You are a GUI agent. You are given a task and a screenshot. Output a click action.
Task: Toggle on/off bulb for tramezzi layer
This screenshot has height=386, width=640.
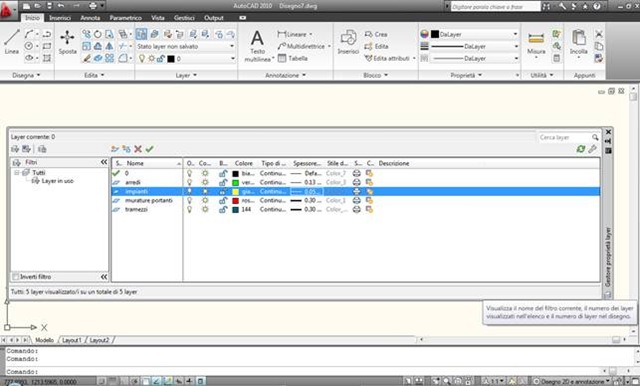[189, 209]
